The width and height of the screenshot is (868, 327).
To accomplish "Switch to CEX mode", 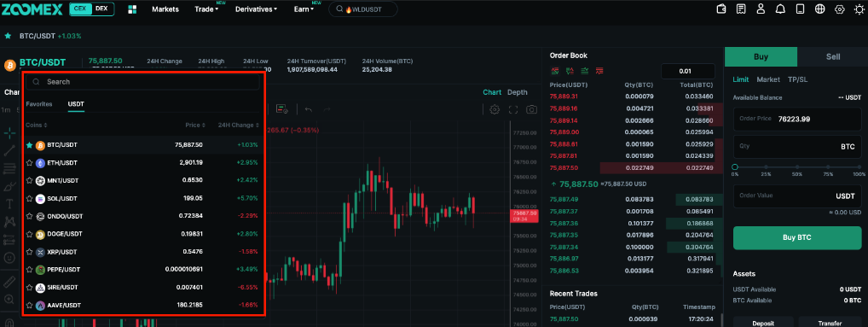I will pyautogui.click(x=79, y=9).
